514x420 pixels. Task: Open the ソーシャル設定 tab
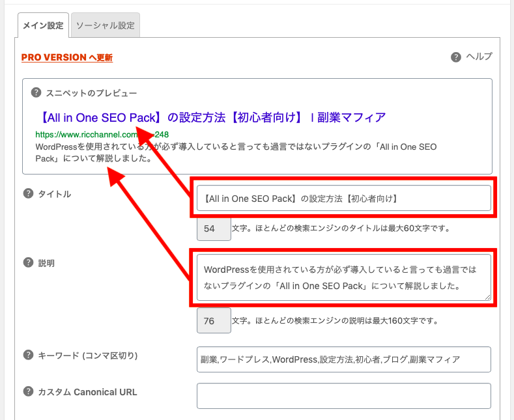(106, 25)
